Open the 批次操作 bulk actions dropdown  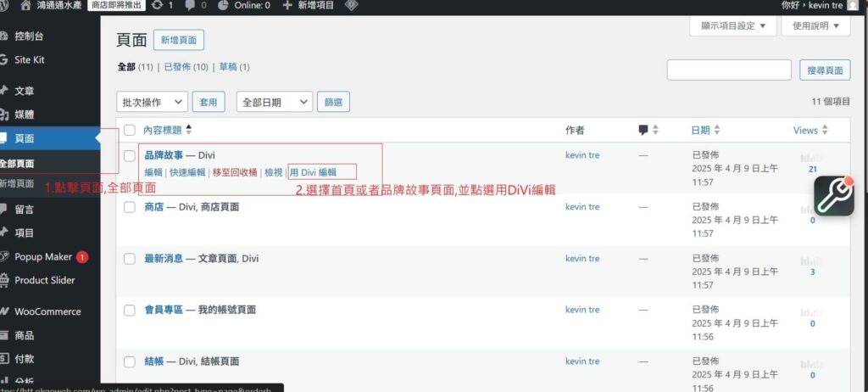pyautogui.click(x=153, y=102)
